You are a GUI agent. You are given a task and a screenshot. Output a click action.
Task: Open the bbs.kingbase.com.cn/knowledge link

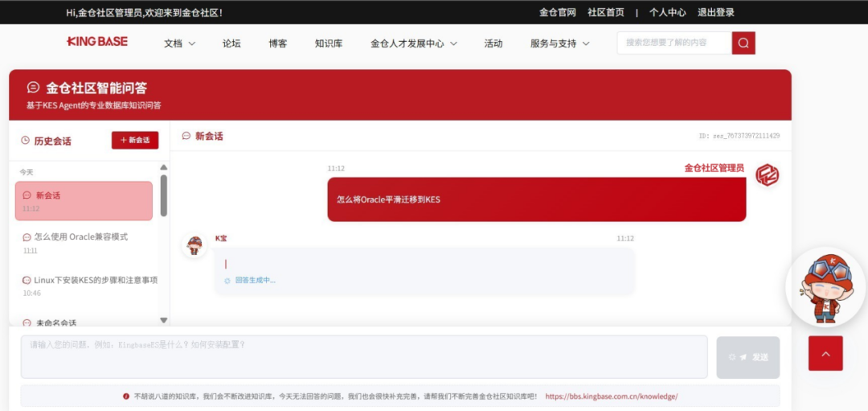coord(611,397)
